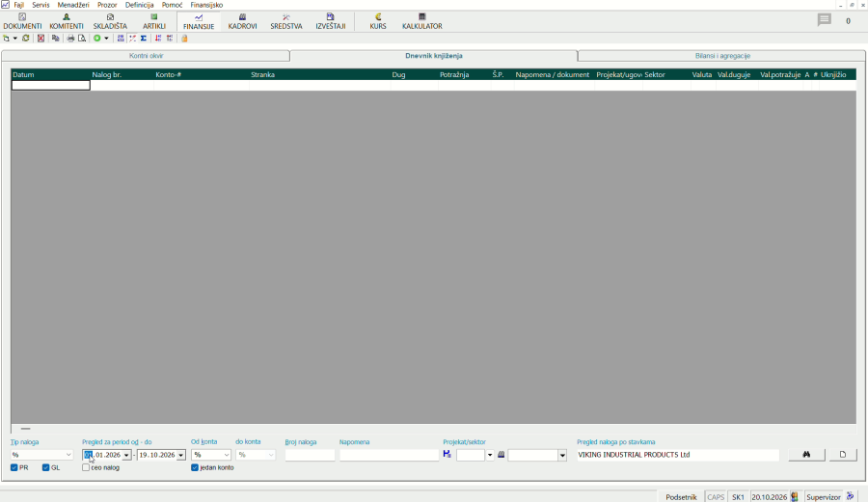Click the print icon in toolbar
The image size is (868, 502).
click(70, 39)
